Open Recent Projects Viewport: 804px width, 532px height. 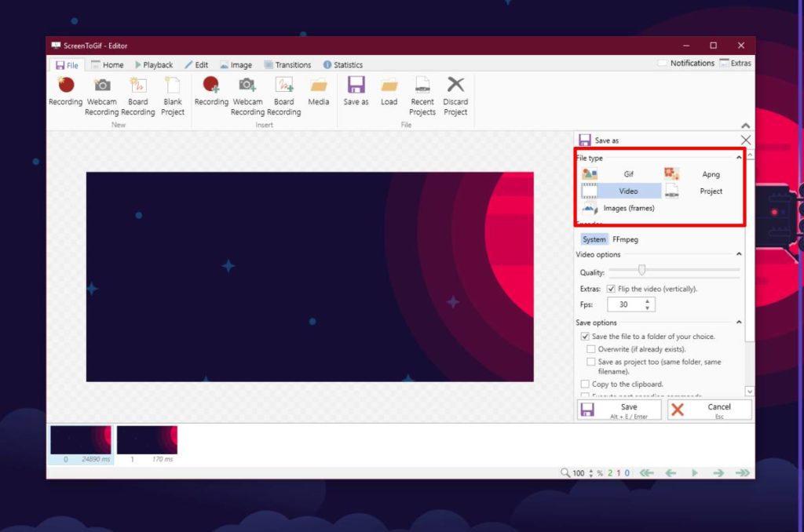422,94
